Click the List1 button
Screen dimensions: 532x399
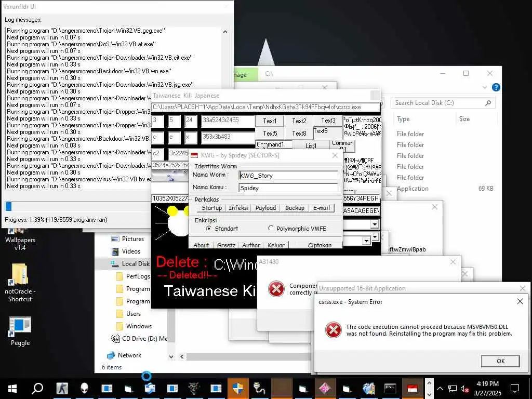pyautogui.click(x=311, y=145)
